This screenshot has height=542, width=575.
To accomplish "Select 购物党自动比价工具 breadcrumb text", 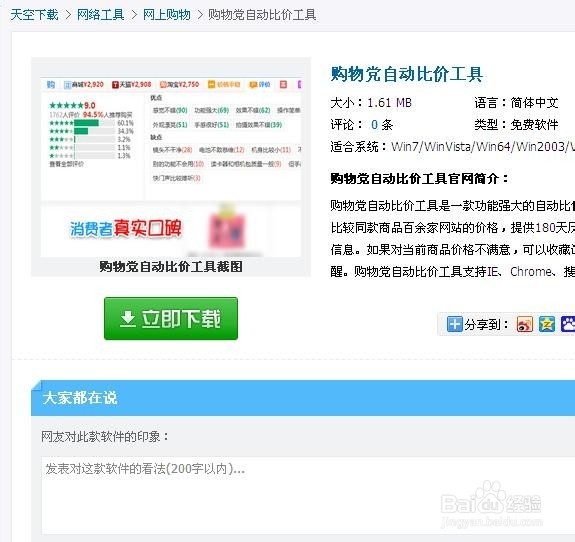I will click(x=262, y=15).
